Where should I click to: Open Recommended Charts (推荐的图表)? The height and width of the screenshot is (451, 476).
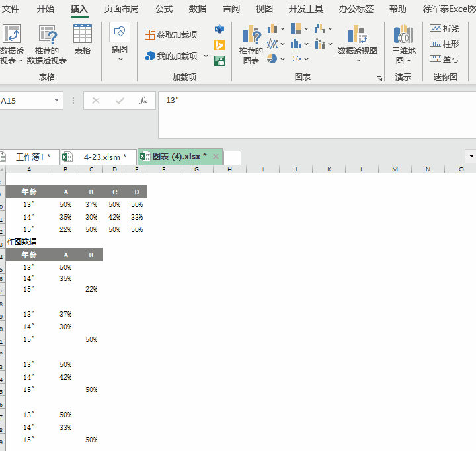click(251, 44)
